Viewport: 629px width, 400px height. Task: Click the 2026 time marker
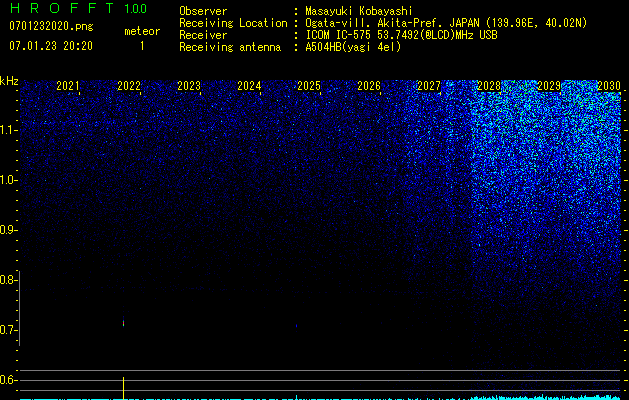click(x=369, y=86)
